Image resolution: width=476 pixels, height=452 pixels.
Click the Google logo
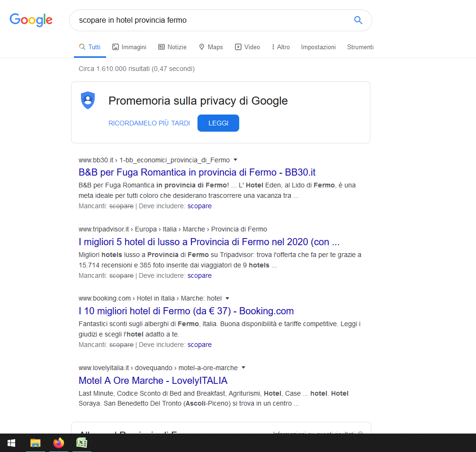click(31, 20)
